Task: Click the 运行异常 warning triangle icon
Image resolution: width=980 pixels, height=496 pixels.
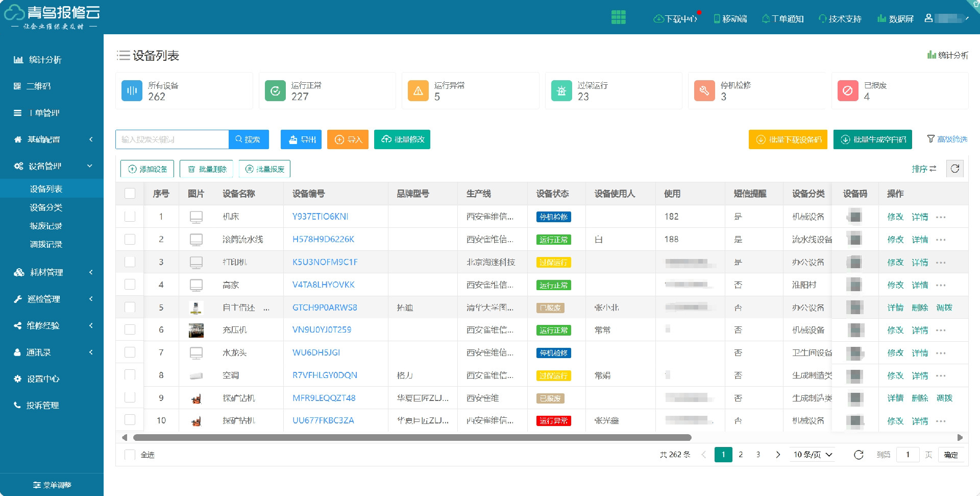Action: [418, 91]
